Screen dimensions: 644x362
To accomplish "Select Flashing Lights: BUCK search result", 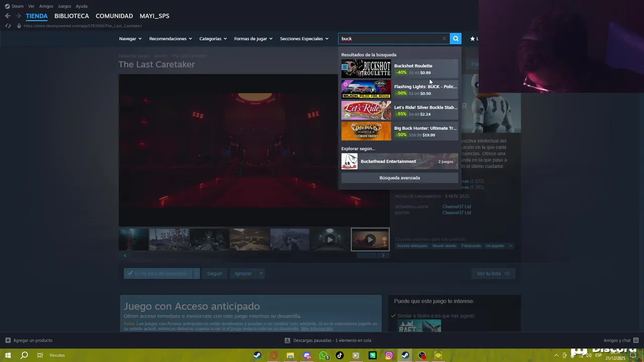I will (x=399, y=89).
